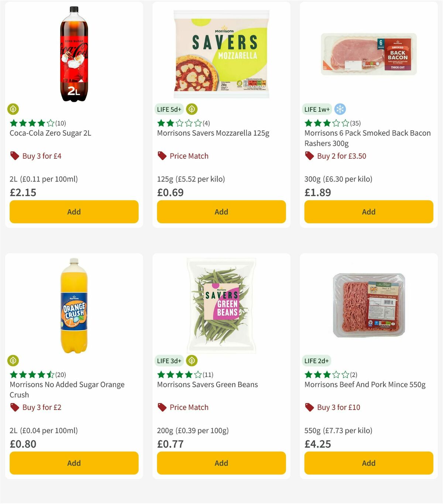The height and width of the screenshot is (504, 443).
Task: Click the LIFE 5d+ badge on Mozzarella
Action: pos(169,109)
